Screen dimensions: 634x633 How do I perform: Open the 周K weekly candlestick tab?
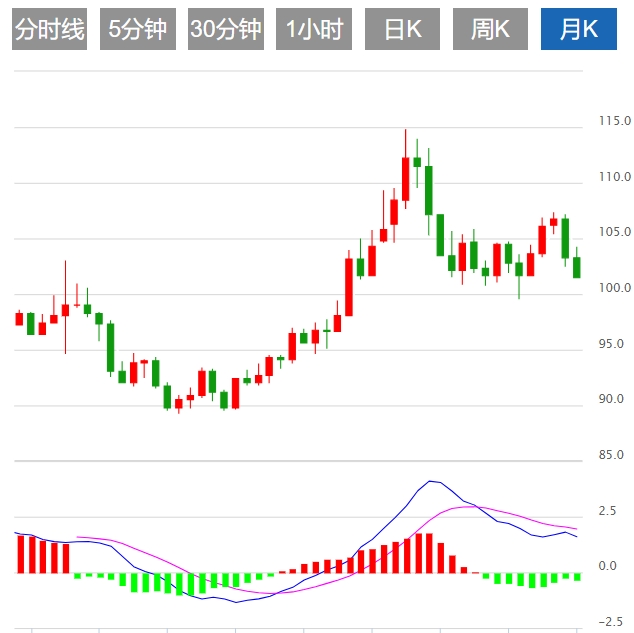click(x=490, y=29)
